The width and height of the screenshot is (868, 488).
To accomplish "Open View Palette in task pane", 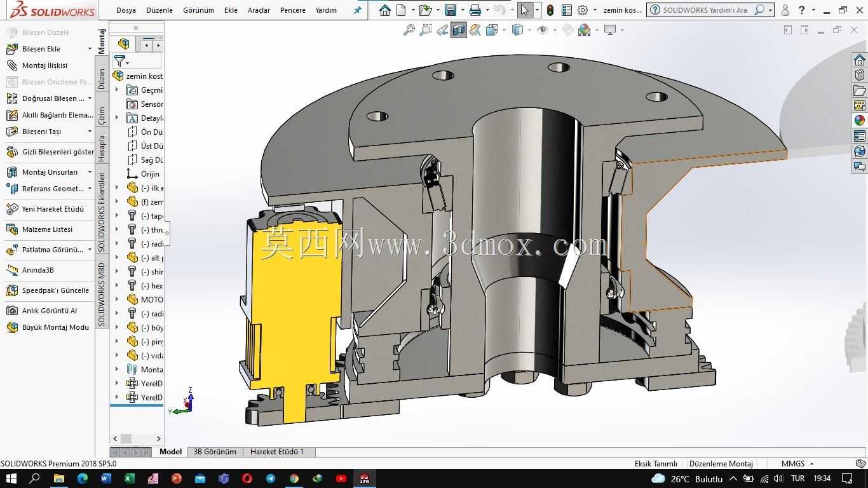I will tap(860, 105).
